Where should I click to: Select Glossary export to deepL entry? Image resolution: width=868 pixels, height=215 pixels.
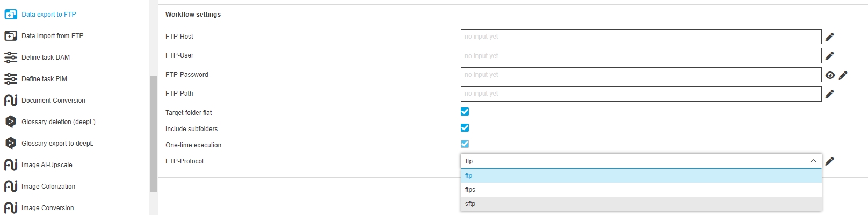tap(57, 144)
